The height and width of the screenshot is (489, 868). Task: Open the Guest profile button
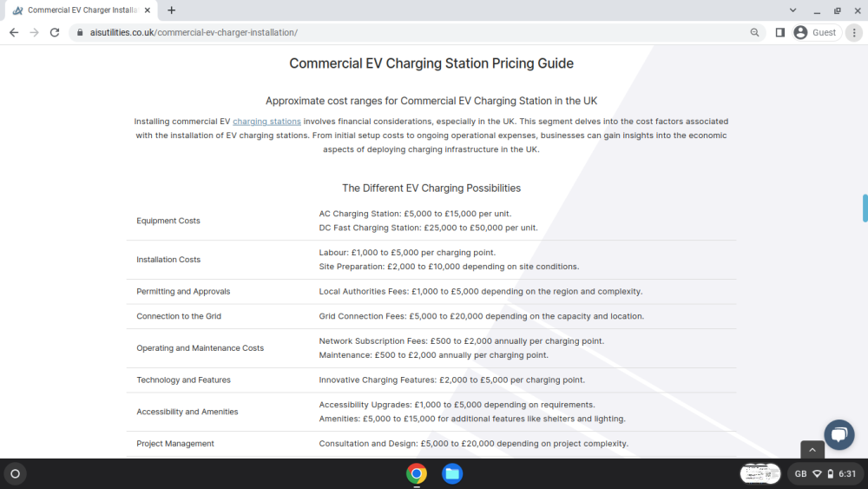816,33
